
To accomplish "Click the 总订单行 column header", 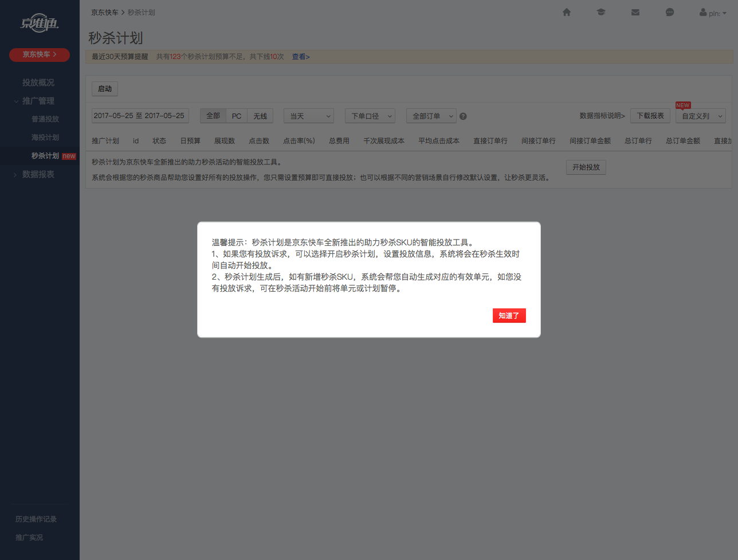I will coord(638,141).
